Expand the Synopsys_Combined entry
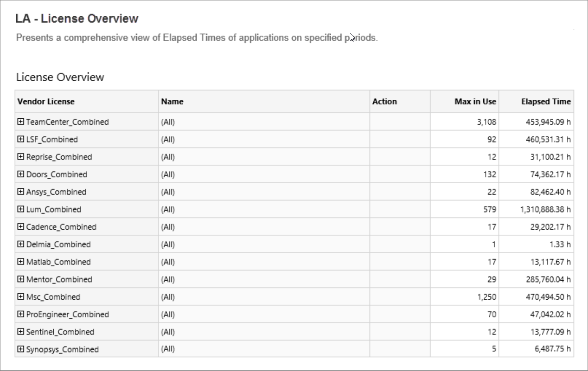 [20, 350]
